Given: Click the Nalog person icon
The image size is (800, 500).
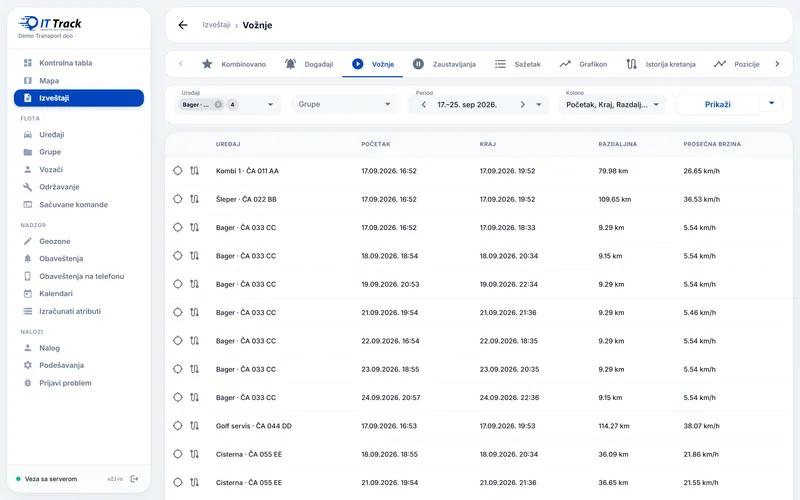Looking at the screenshot, I should click(x=28, y=348).
